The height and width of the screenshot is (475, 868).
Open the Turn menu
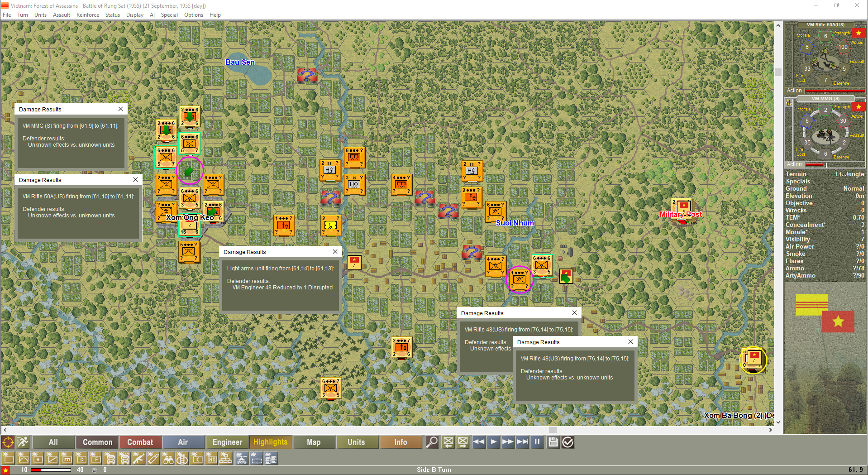tap(23, 15)
